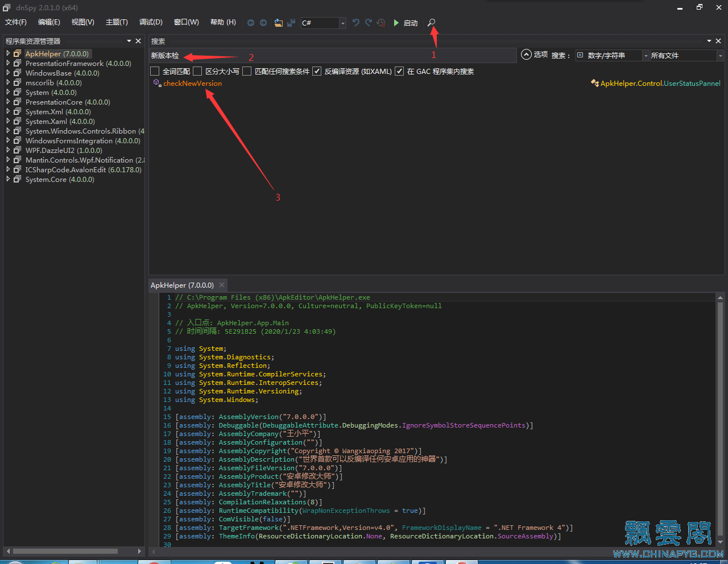This screenshot has width=728, height=564.
Task: Switch to the ApkHelper (7.0.0.0) tab
Action: (182, 285)
